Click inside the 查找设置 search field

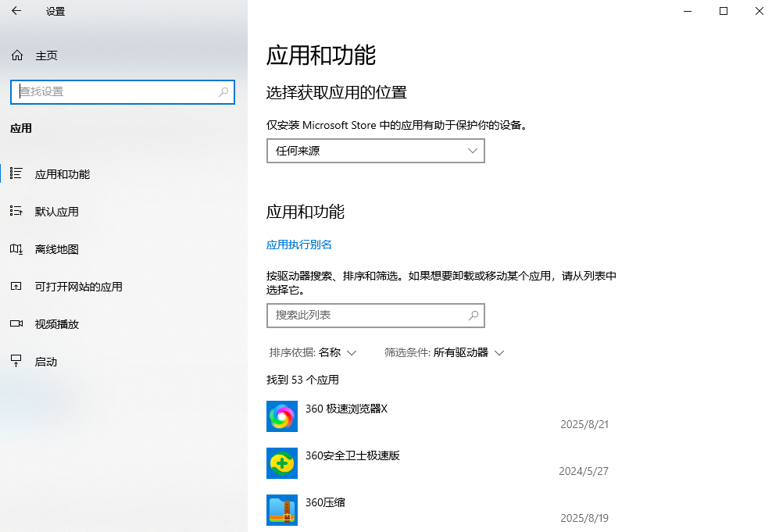122,92
